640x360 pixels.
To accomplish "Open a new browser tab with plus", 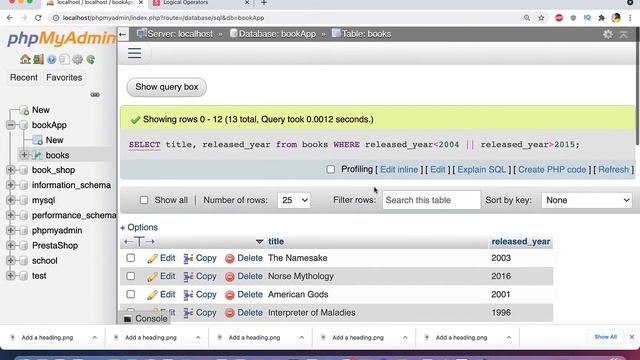I will (264, 3).
